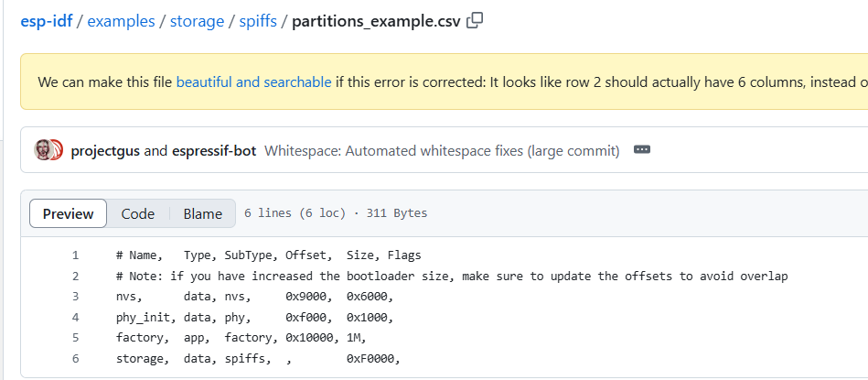This screenshot has height=380, width=868.
Task: Switch to the Code tab
Action: coord(138,213)
